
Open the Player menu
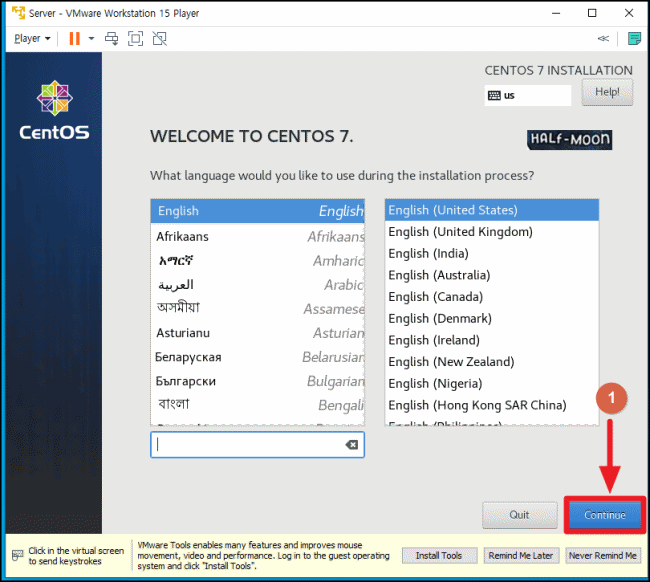tap(32, 39)
